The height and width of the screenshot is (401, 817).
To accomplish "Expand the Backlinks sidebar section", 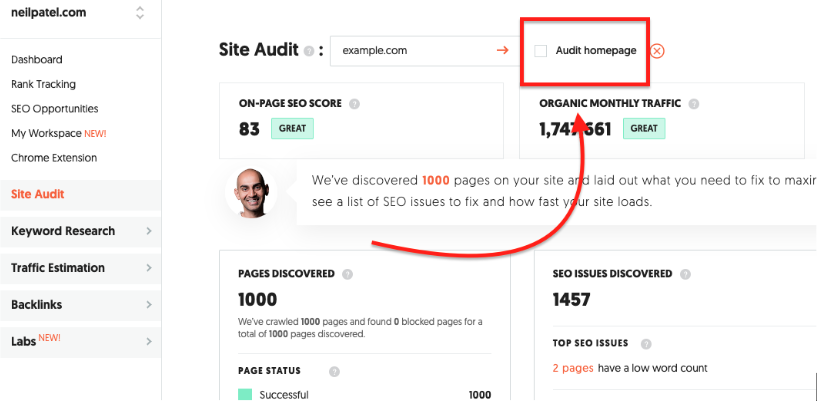I will [x=80, y=304].
